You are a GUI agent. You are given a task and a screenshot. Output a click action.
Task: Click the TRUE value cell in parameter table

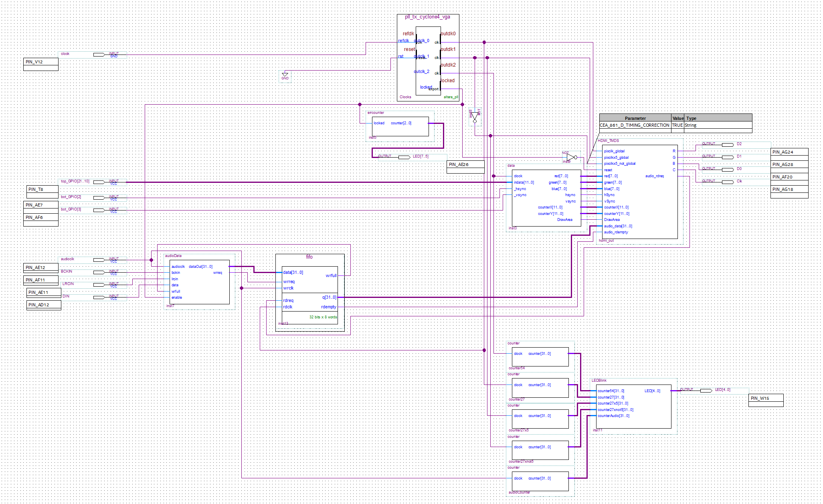tap(677, 125)
